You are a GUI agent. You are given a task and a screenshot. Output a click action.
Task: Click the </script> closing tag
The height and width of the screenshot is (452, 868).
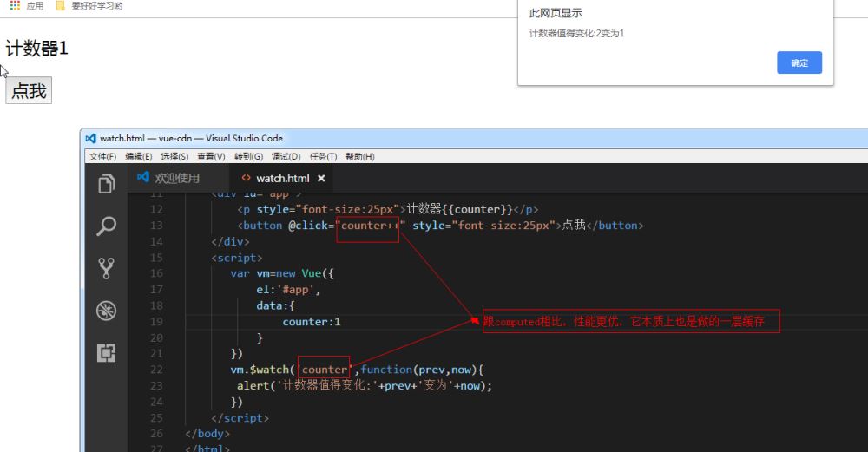coord(240,417)
